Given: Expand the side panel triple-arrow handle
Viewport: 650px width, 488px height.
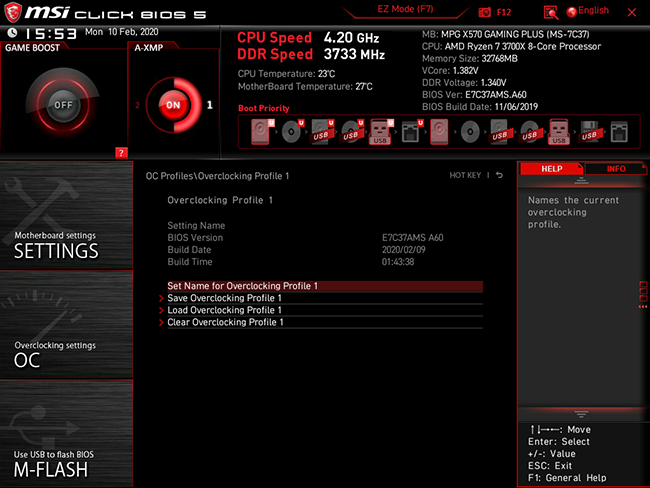Looking at the screenshot, I should (x=643, y=307).
